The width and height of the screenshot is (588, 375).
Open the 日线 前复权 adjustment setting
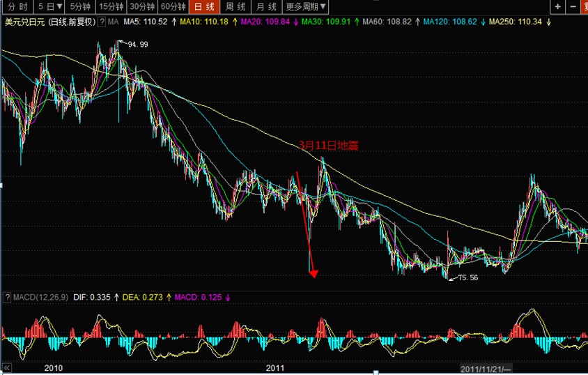[70, 22]
